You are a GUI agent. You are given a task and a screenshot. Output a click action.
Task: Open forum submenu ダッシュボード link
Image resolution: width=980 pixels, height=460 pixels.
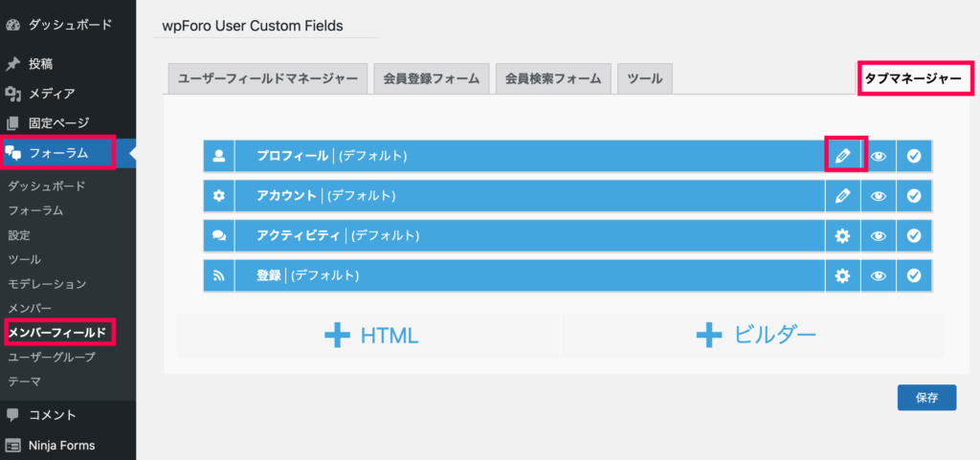click(x=47, y=186)
